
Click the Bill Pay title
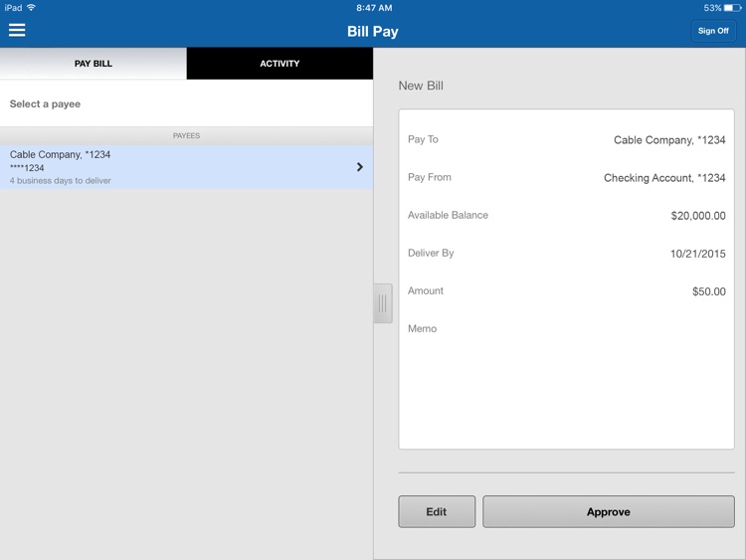click(373, 32)
